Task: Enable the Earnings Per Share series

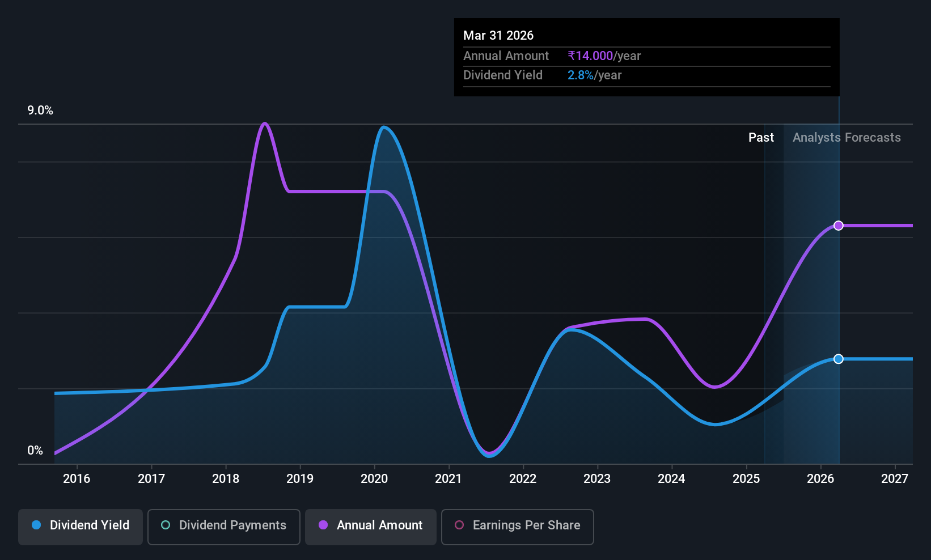Action: click(x=518, y=527)
